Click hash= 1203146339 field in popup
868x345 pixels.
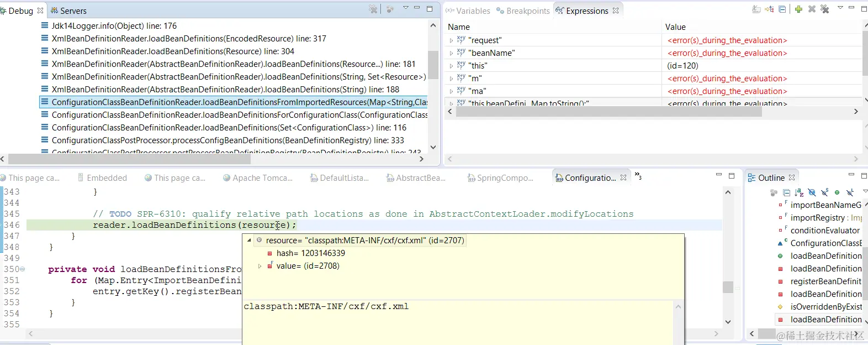click(310, 253)
